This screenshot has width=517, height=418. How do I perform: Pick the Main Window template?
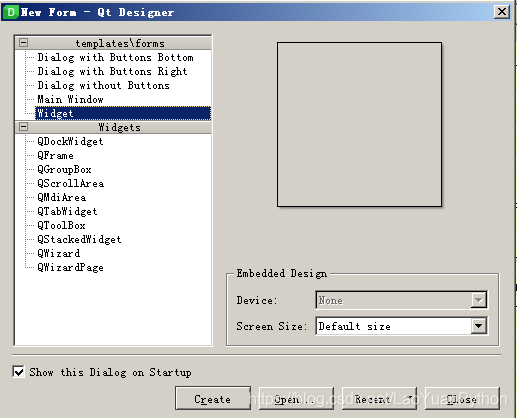click(70, 99)
